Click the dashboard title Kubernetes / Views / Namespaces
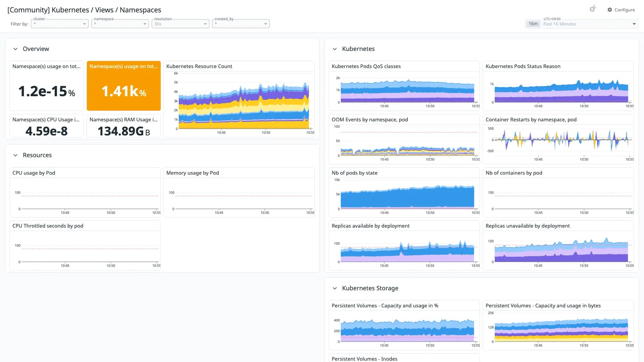This screenshot has height=362, width=644. pos(84,10)
